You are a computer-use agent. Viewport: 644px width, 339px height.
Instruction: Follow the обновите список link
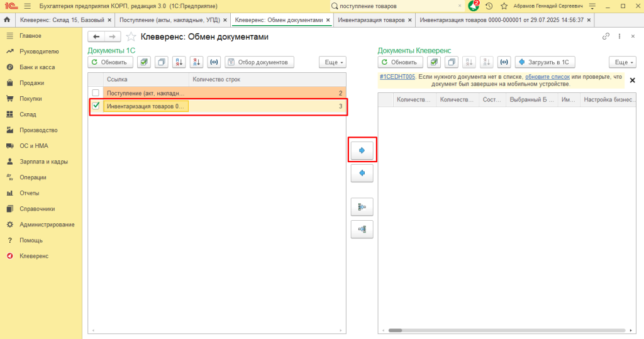[x=548, y=77]
